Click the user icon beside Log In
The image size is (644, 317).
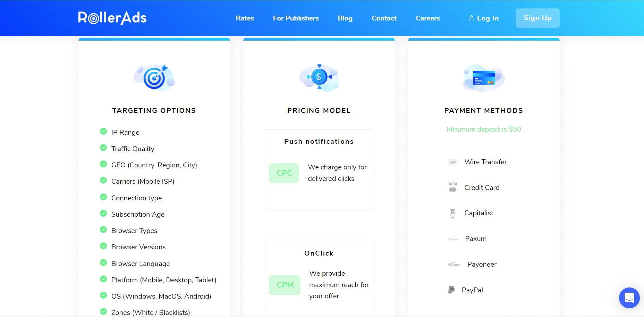pyautogui.click(x=471, y=18)
